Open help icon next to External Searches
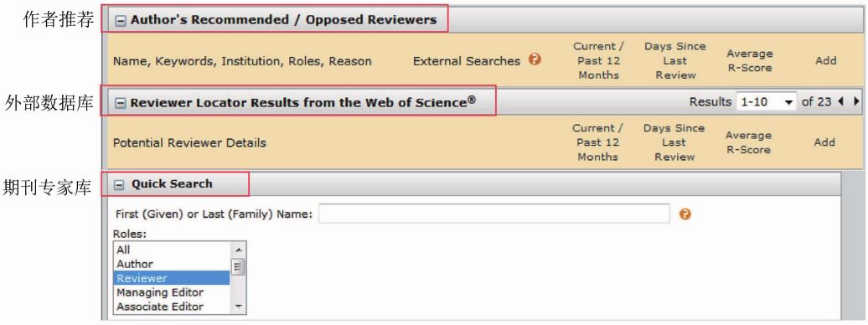 coord(535,59)
